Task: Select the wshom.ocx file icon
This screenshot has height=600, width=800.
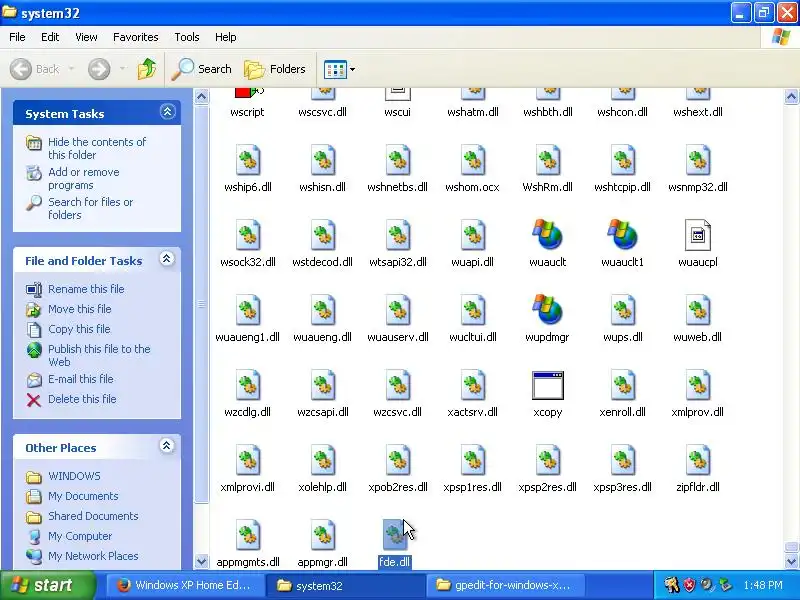Action: (x=473, y=160)
